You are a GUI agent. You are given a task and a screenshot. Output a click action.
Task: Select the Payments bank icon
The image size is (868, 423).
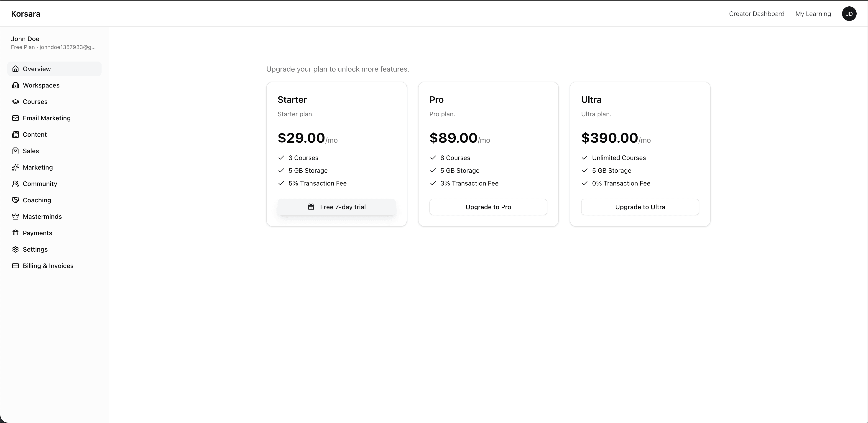(x=16, y=233)
